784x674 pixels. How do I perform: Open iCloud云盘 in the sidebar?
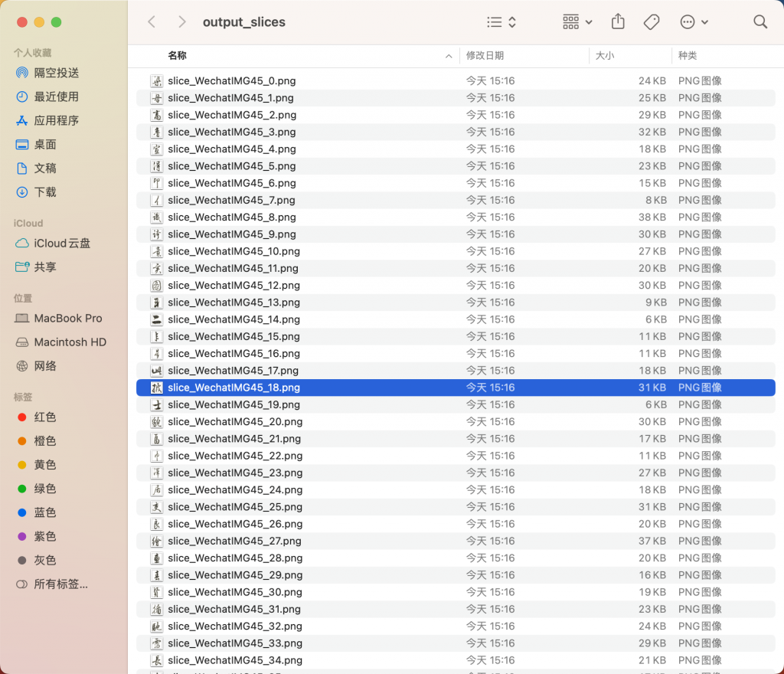pyautogui.click(x=62, y=243)
